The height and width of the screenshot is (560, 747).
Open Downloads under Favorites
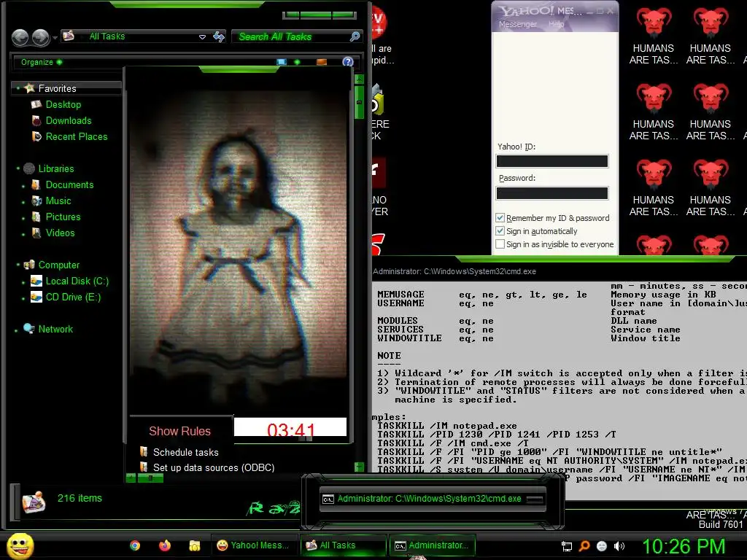point(69,120)
